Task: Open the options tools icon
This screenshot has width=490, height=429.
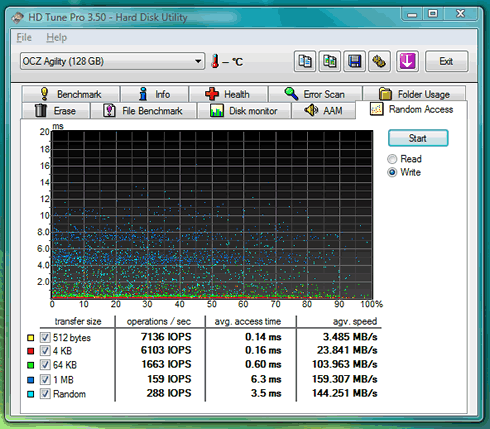Action: click(x=379, y=61)
